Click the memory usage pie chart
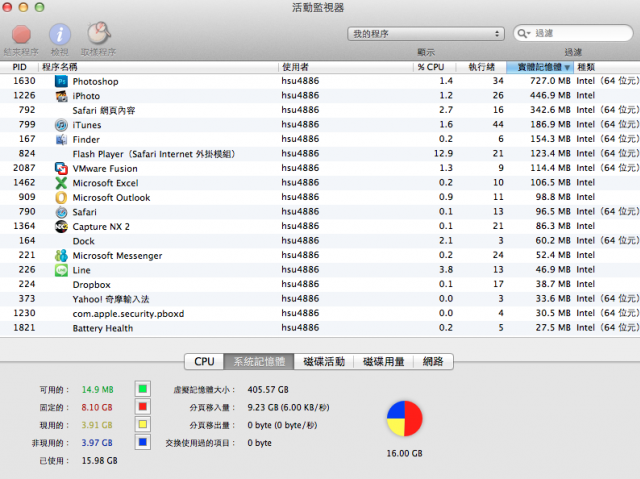 point(404,419)
